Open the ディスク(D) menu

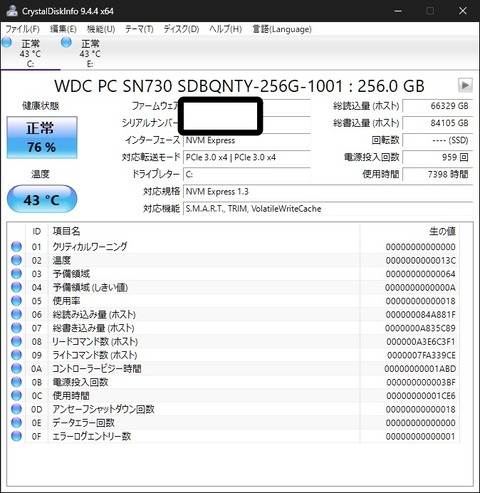181,29
